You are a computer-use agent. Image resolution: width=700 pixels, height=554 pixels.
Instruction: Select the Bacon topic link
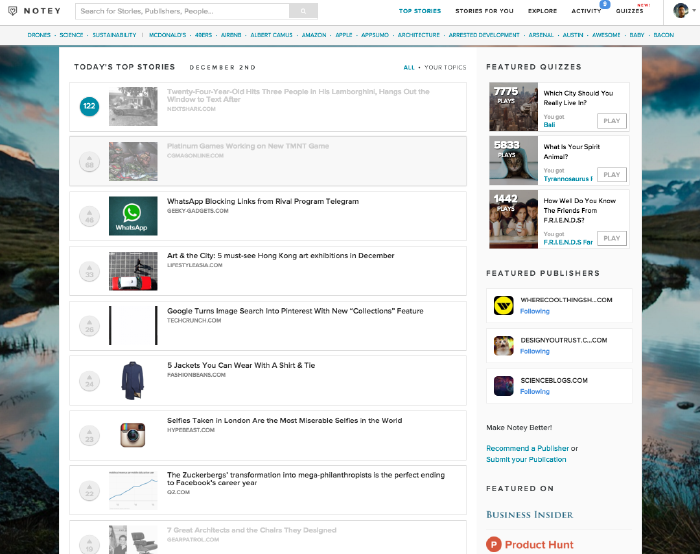pos(664,35)
